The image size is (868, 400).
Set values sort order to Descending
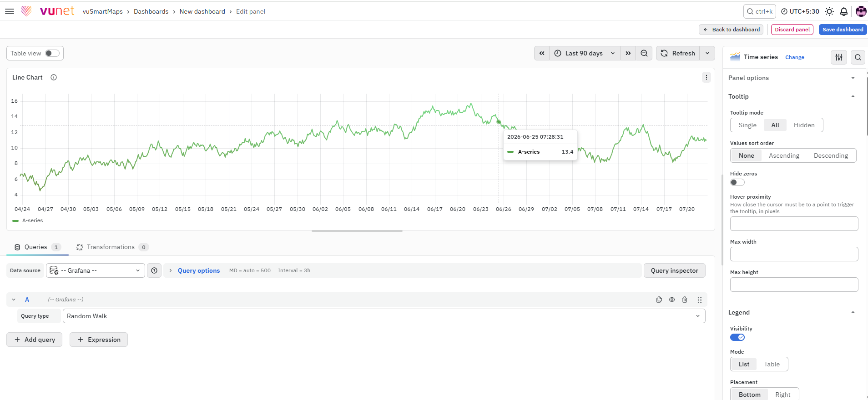click(831, 155)
